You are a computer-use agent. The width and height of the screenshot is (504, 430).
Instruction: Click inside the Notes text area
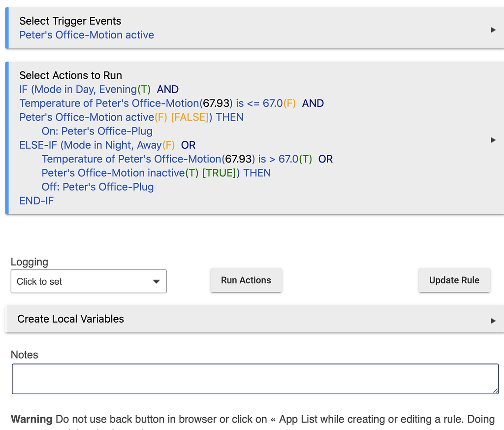point(255,379)
